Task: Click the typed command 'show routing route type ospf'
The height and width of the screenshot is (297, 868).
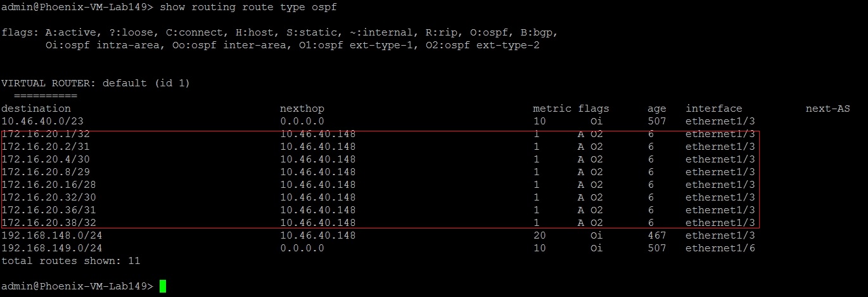Action: (248, 7)
